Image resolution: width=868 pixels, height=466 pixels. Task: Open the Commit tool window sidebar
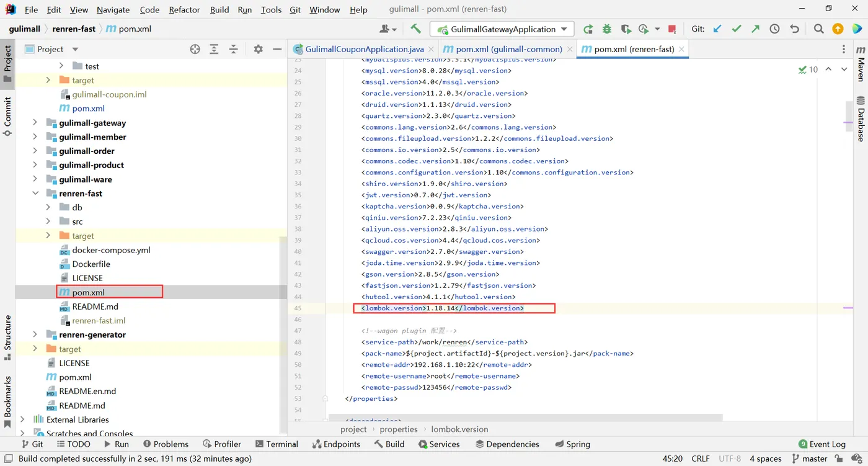coord(7,117)
